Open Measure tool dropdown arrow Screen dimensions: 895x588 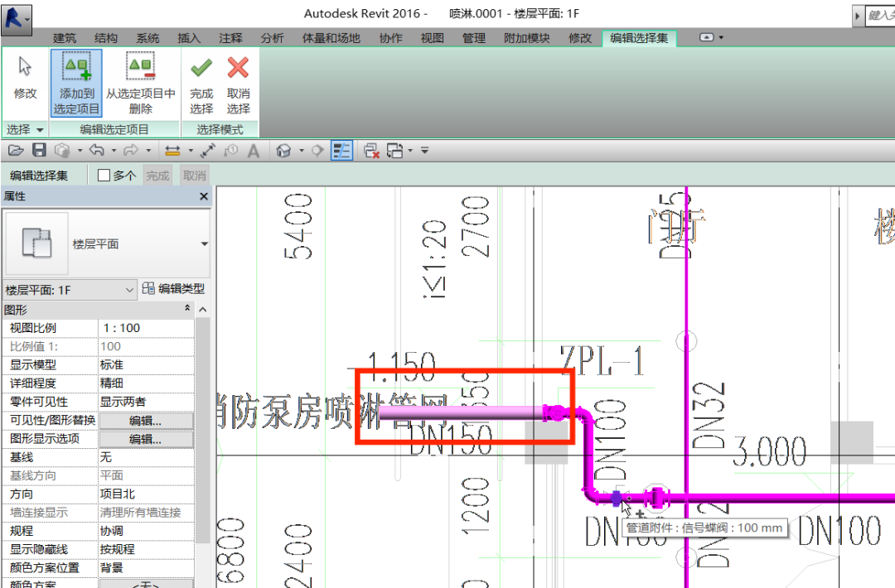191,151
